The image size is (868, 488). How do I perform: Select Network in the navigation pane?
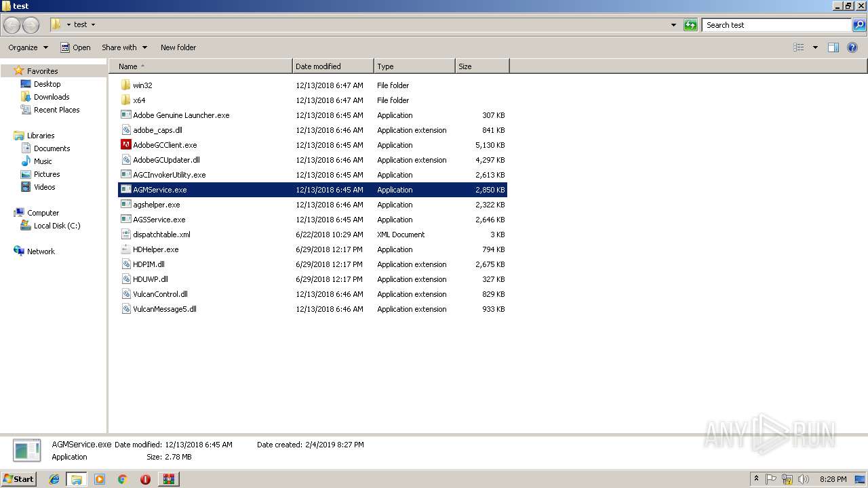(41, 251)
